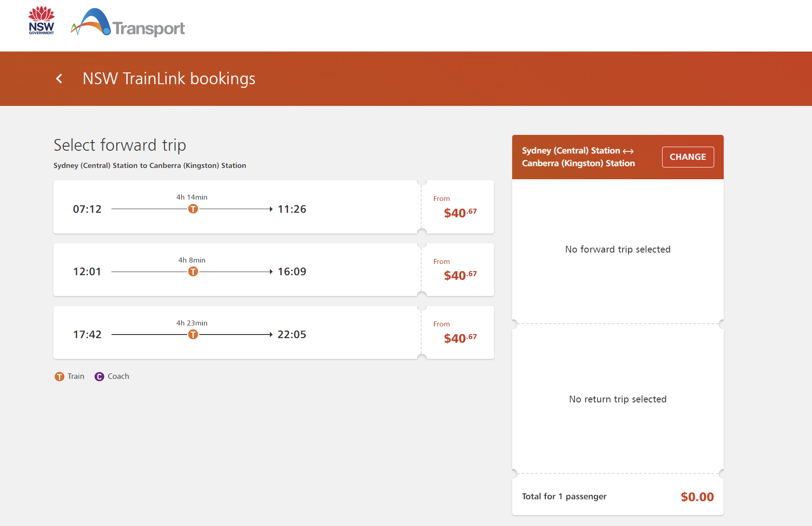Screen dimensions: 812x526
Task: Click the 11:26 arrival time
Action: pos(292,209)
